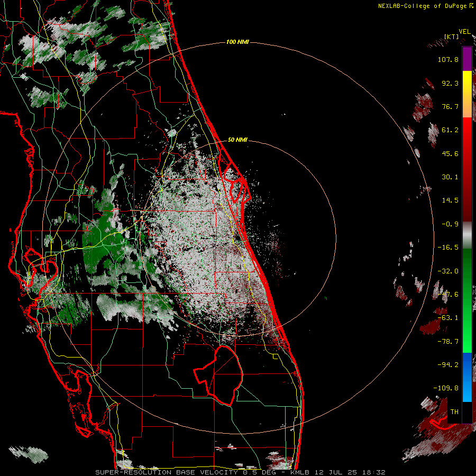Click the -32.0 value on velocity scale

448,271
